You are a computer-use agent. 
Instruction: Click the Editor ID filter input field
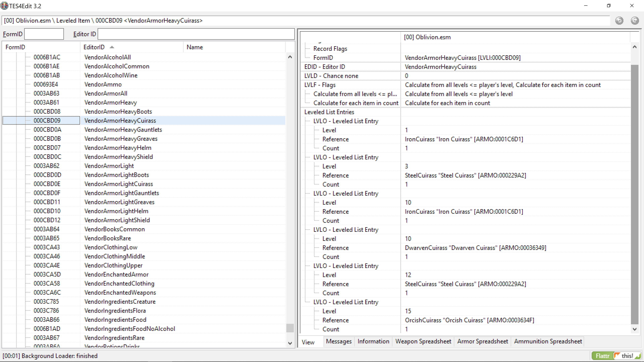(196, 34)
